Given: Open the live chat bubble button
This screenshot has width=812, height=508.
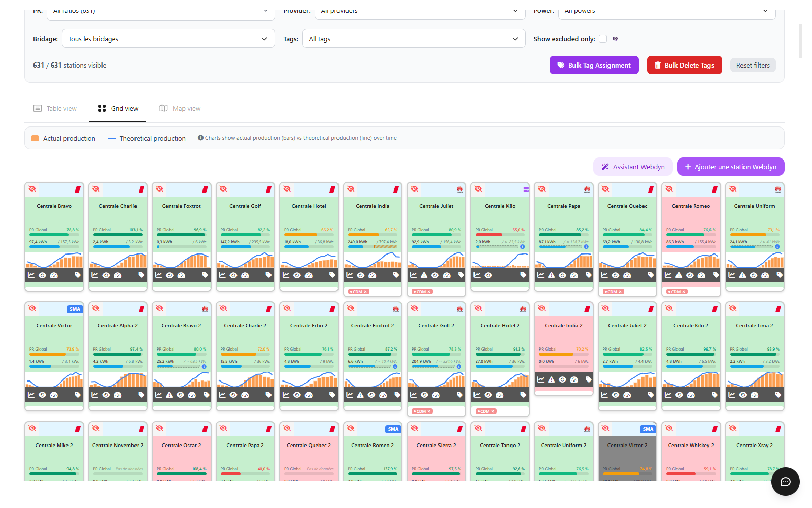Looking at the screenshot, I should pos(786,482).
